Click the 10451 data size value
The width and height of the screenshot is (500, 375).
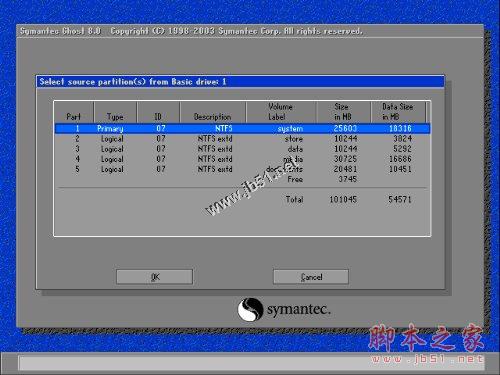pyautogui.click(x=400, y=169)
